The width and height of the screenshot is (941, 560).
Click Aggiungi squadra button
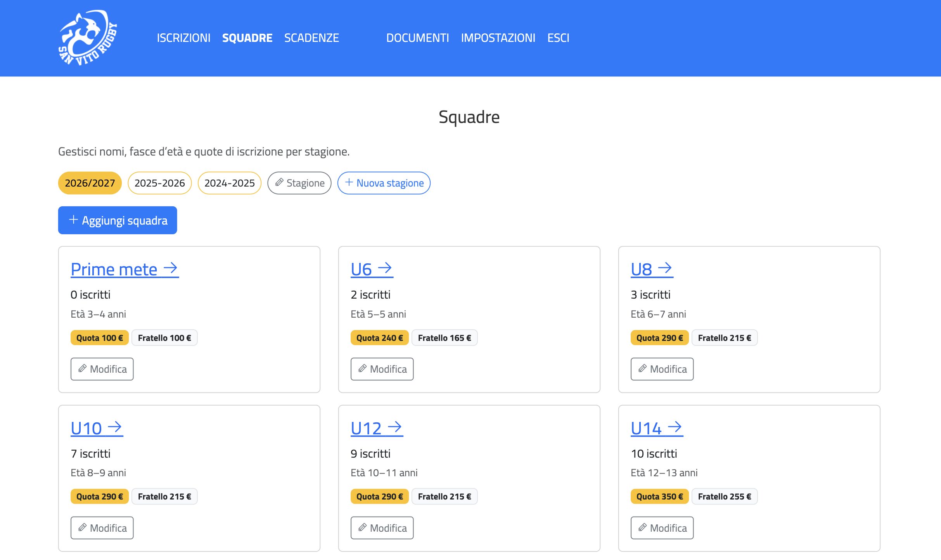tap(118, 220)
